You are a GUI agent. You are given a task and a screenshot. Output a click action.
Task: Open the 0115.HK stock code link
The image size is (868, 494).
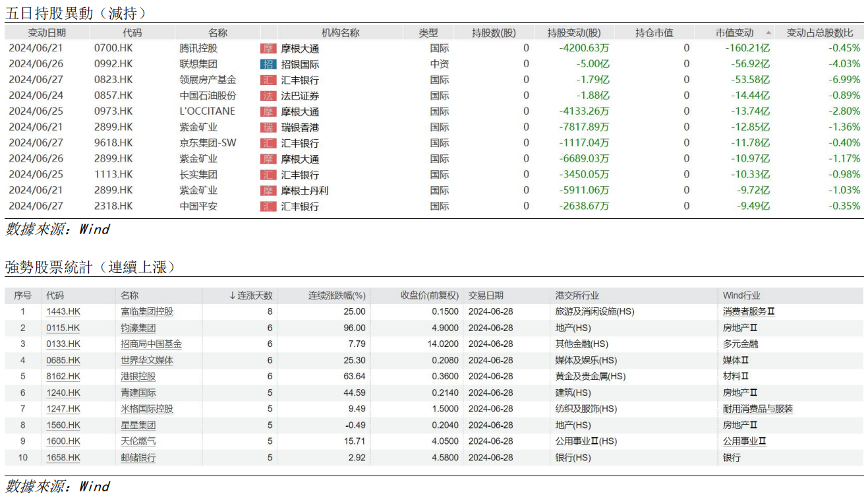click(x=63, y=328)
